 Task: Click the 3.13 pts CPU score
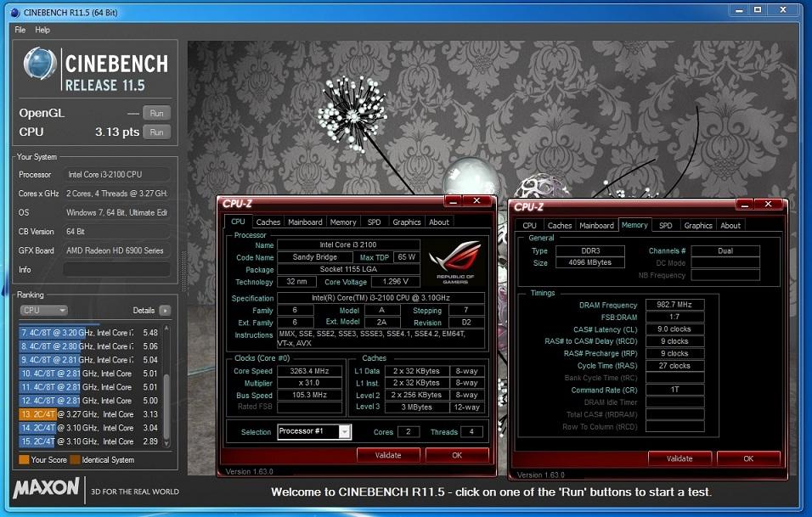click(117, 132)
